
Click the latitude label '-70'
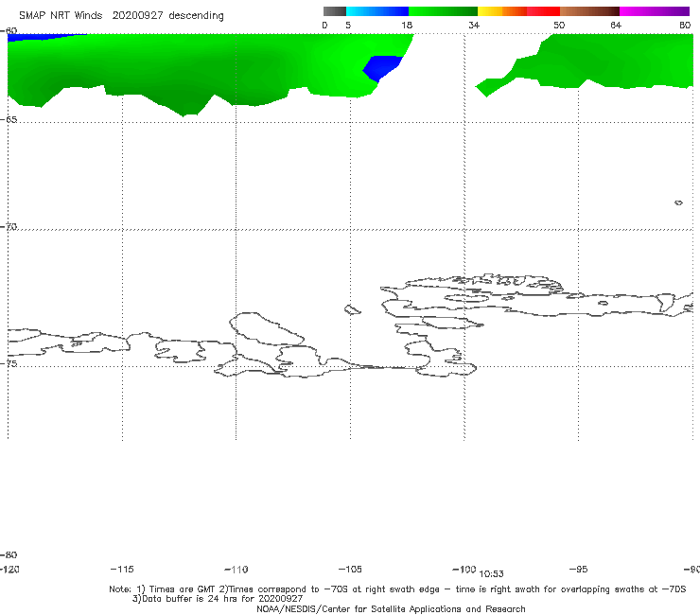(9, 227)
